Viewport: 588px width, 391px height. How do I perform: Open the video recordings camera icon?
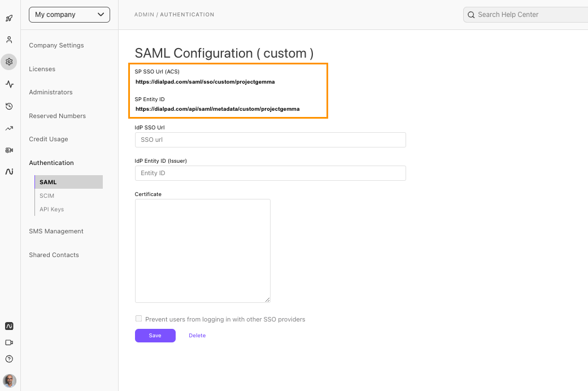click(10, 150)
